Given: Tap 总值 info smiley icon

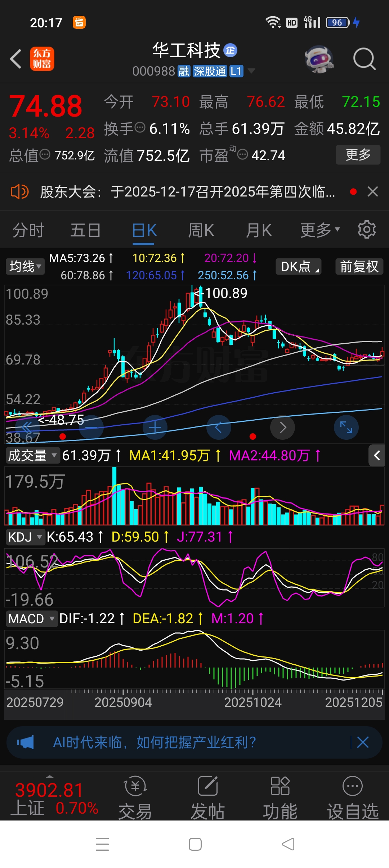Looking at the screenshot, I should pyautogui.click(x=45, y=155).
